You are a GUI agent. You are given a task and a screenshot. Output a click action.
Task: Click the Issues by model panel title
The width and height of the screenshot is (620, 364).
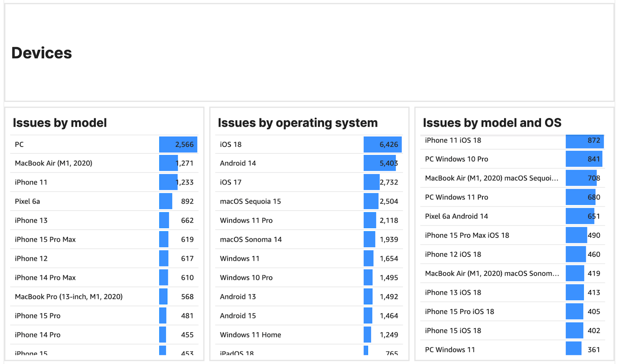[60, 123]
